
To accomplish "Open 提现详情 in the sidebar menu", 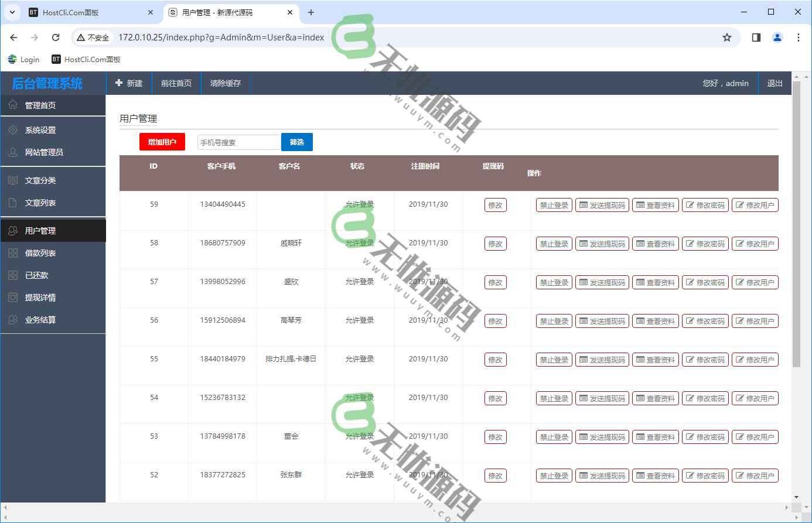I will [x=40, y=298].
